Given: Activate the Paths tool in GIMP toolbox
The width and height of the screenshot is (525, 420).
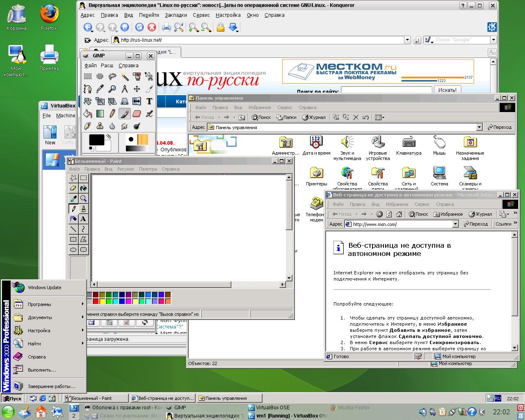Looking at the screenshot, I should pos(88,89).
